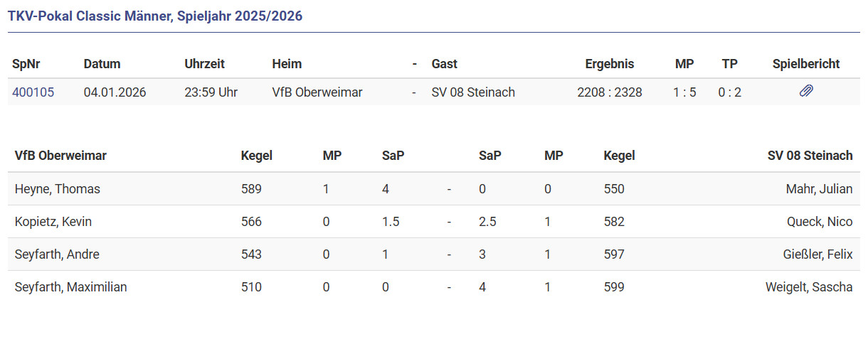Image resolution: width=868 pixels, height=344 pixels.
Task: Select the Kopietz, Kevin player name
Action: [53, 222]
